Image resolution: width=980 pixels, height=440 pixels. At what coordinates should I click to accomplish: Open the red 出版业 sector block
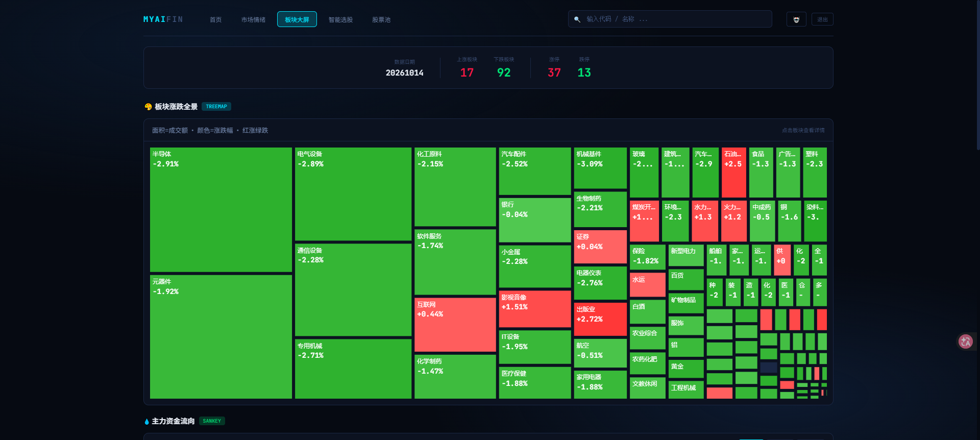pyautogui.click(x=600, y=319)
